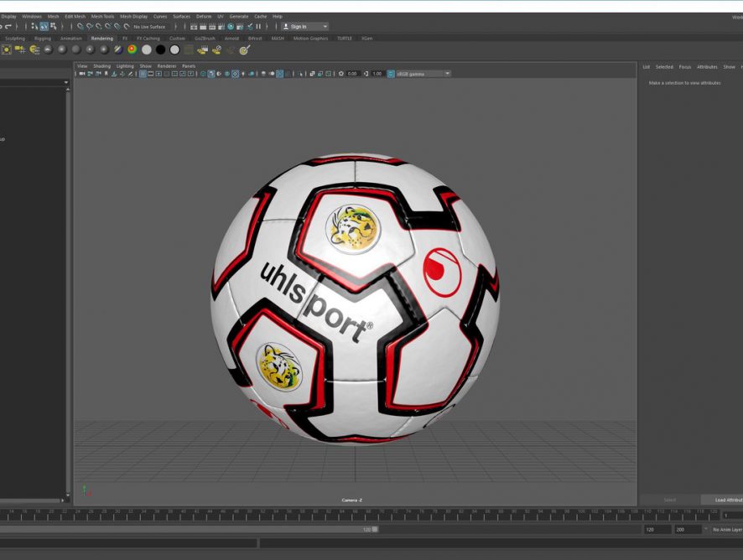The height and width of the screenshot is (560, 743).
Task: Click the select camera icon in panel toolbar
Action: click(81, 74)
